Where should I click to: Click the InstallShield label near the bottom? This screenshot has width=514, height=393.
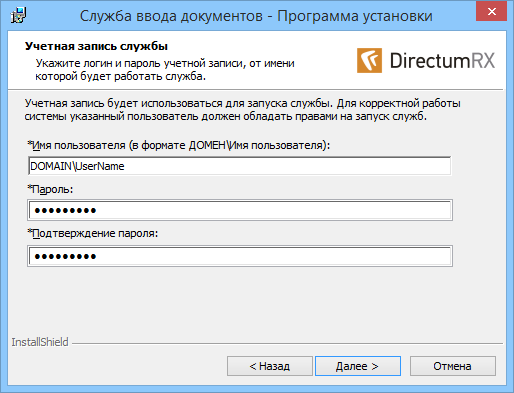click(40, 342)
